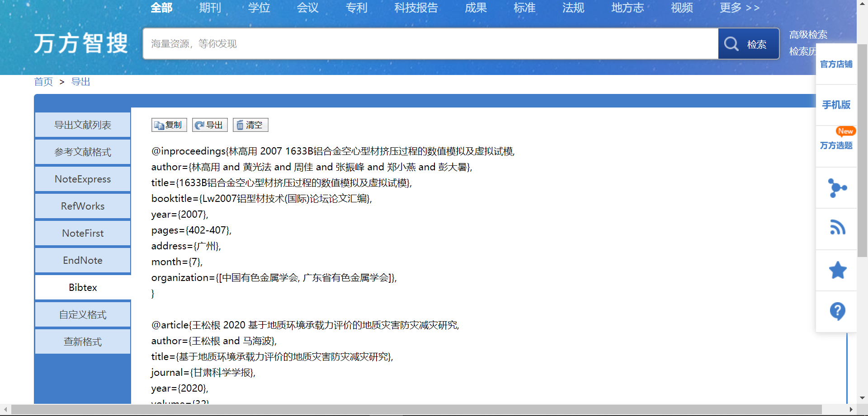Switch to EndNote export format
The width and height of the screenshot is (868, 416).
click(x=83, y=260)
